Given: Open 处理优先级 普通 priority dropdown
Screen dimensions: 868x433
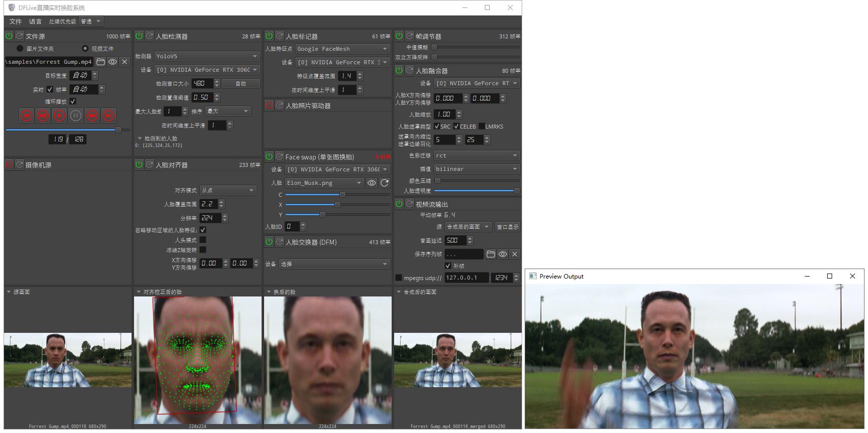Looking at the screenshot, I should (x=91, y=21).
